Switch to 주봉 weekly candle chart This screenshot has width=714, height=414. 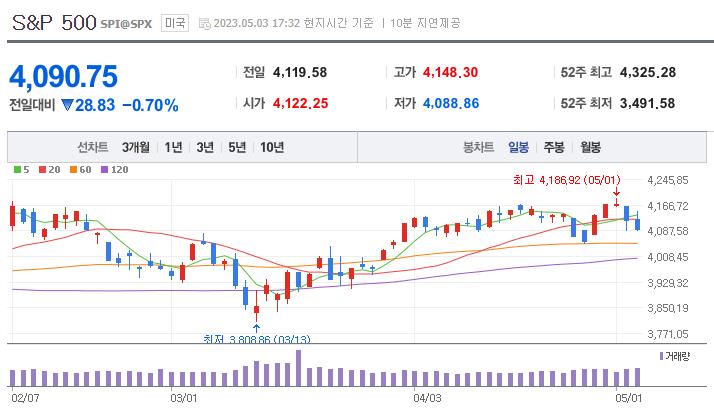554,147
